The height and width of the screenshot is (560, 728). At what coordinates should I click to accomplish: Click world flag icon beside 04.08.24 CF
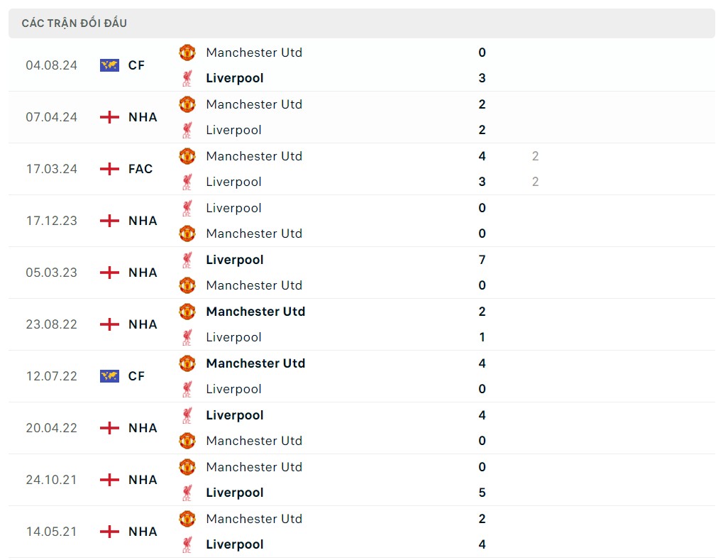109,65
